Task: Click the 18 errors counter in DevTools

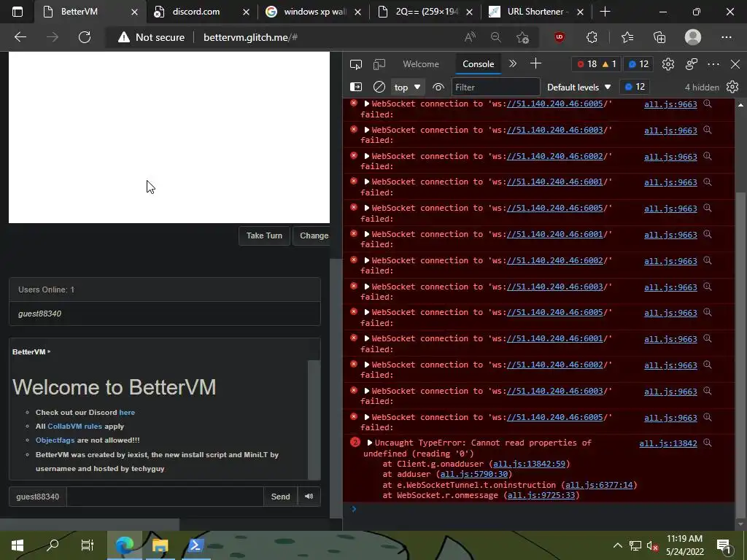Action: 587,64
